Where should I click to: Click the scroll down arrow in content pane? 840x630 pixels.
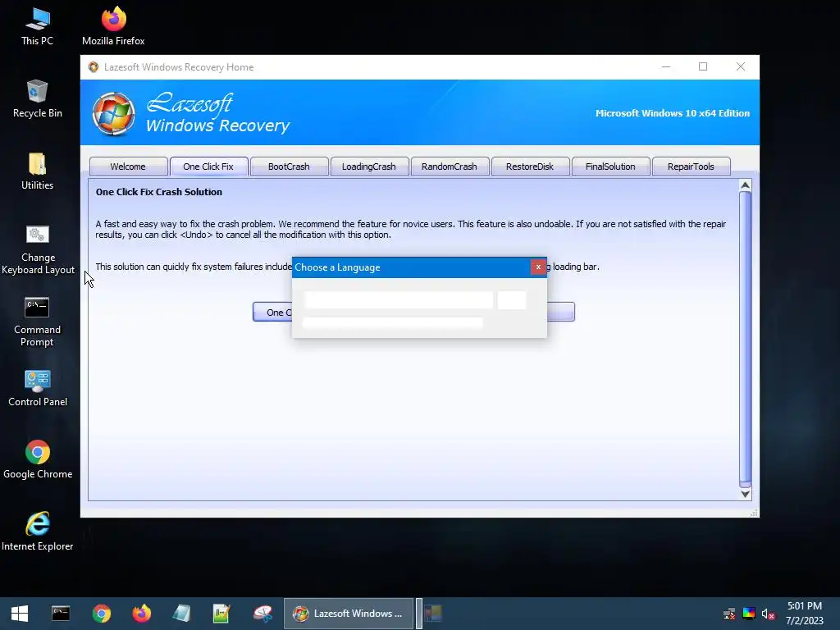coord(745,494)
